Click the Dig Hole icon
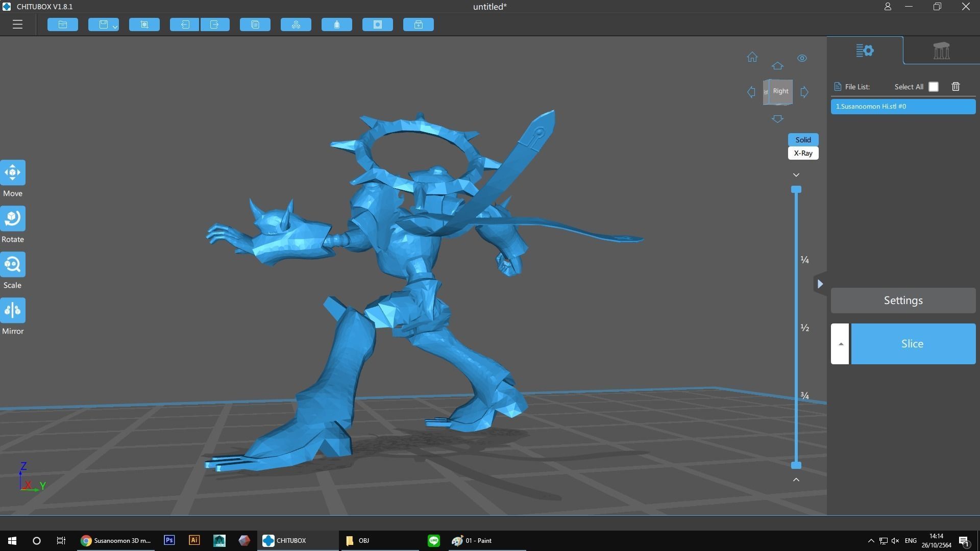The image size is (980, 551). coord(378,24)
